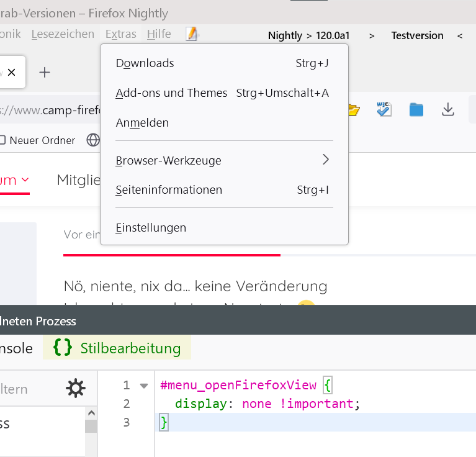Viewport: 476px width, 457px height.
Task: Click the notepad pencil icon in menu bar
Action: point(192,34)
